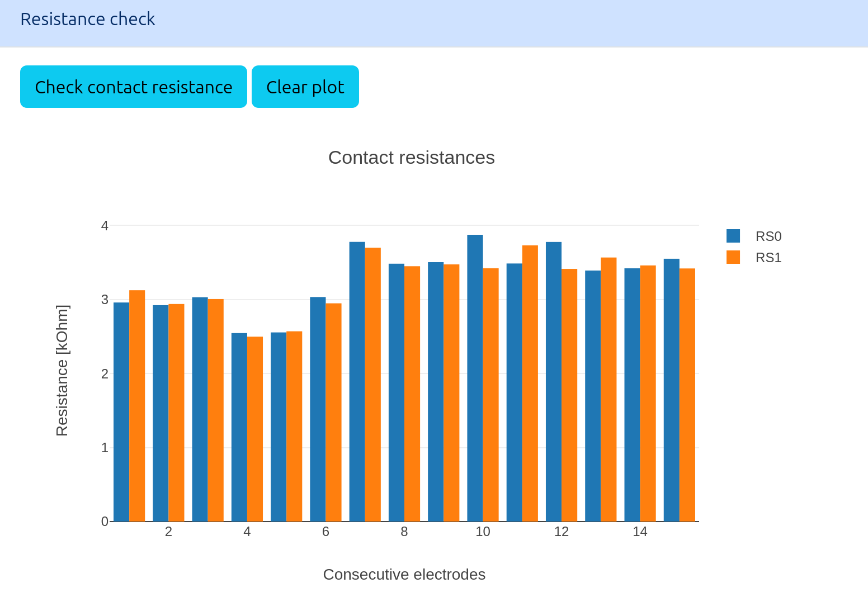
Task: Select the blue RS0 legend color swatch
Action: pos(733,236)
